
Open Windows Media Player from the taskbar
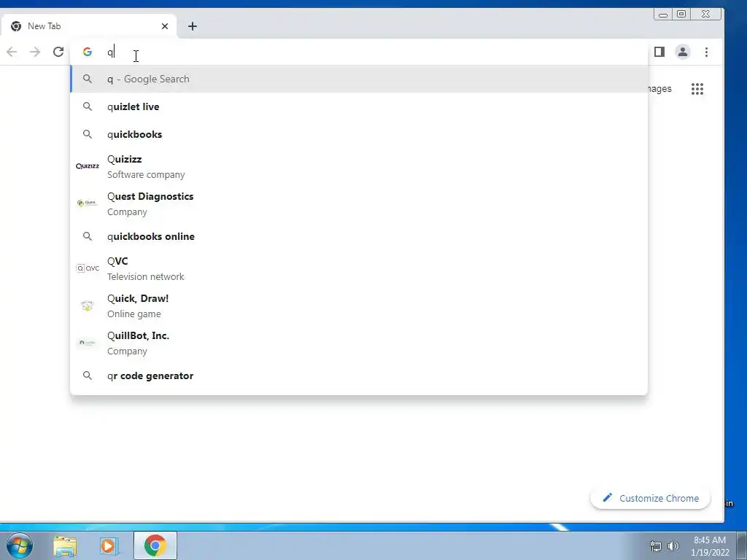(109, 546)
